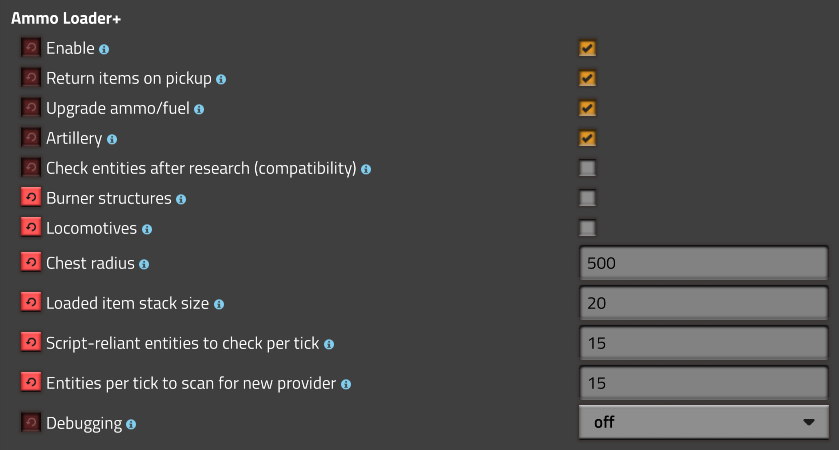Screen dimensions: 839x450
Task: Reset the Burner structures setting
Action: tap(31, 197)
